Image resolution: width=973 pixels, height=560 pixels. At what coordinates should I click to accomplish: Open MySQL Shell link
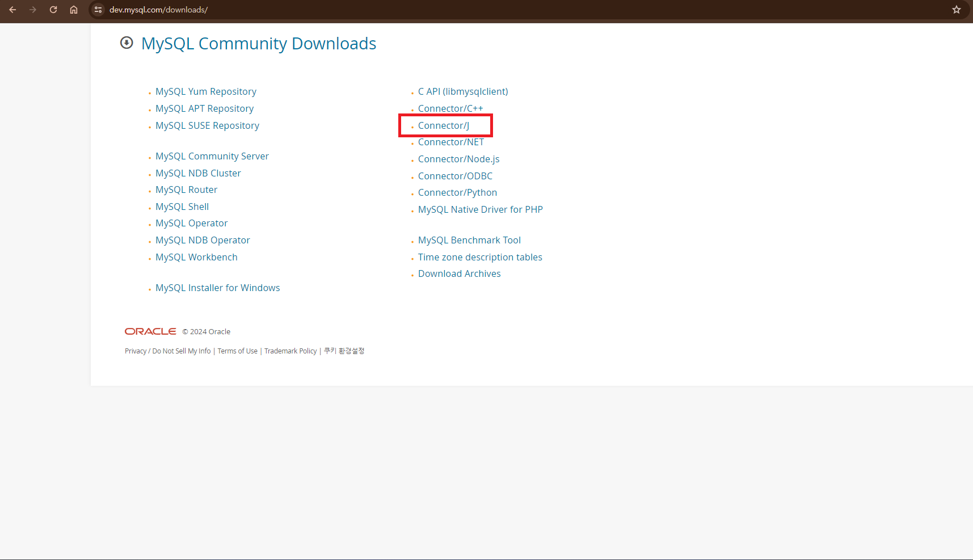pos(182,207)
